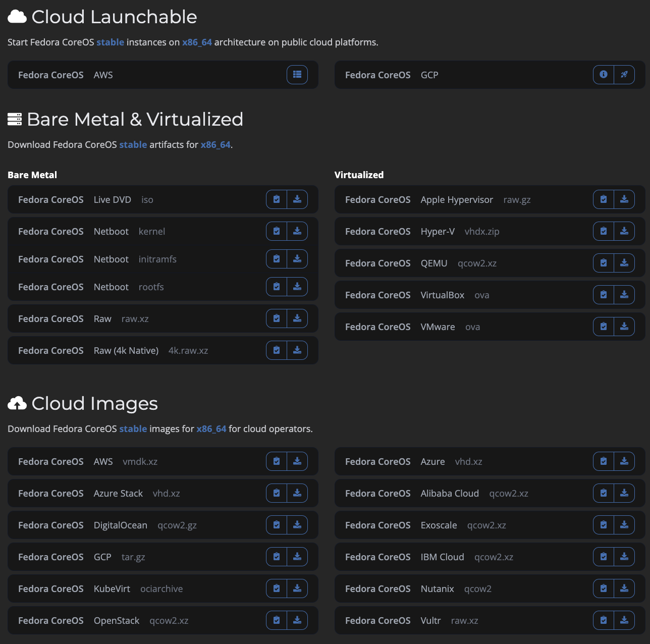Verify signature for Netboot kernel

(x=277, y=231)
